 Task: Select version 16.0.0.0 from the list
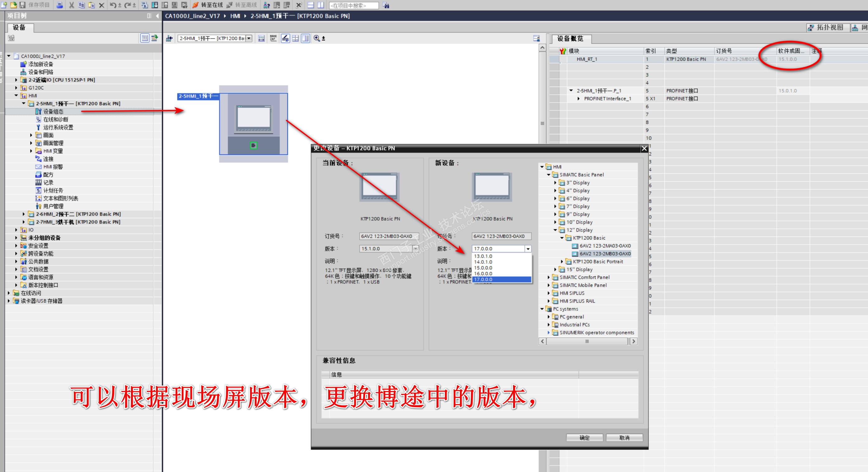pos(483,273)
